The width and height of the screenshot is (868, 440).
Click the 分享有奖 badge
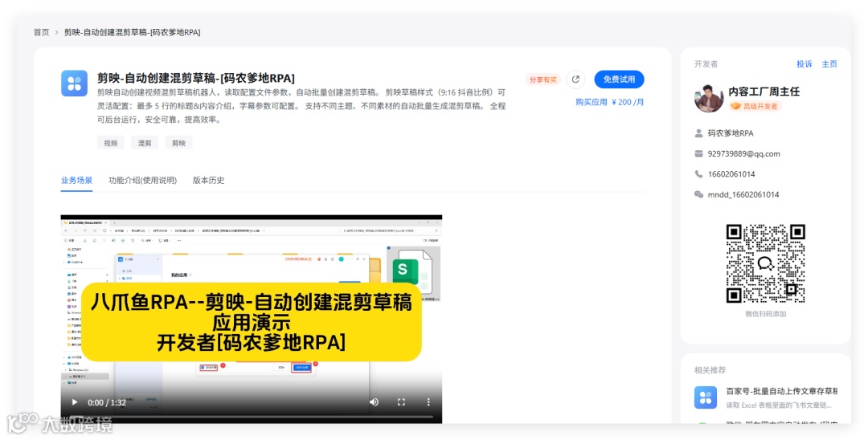point(543,79)
